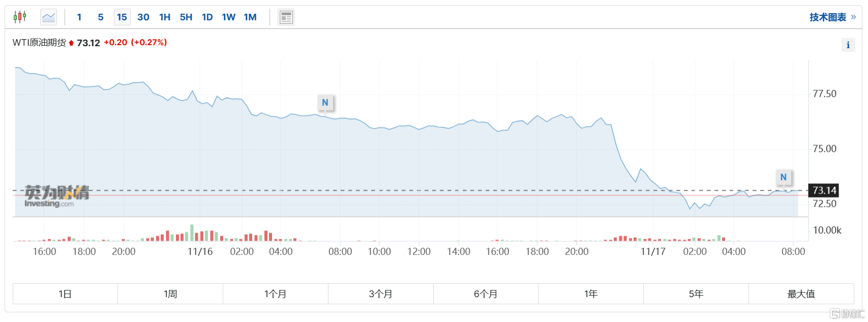This screenshot has width=868, height=322.
Task: Select the area line chart icon
Action: [x=49, y=17]
